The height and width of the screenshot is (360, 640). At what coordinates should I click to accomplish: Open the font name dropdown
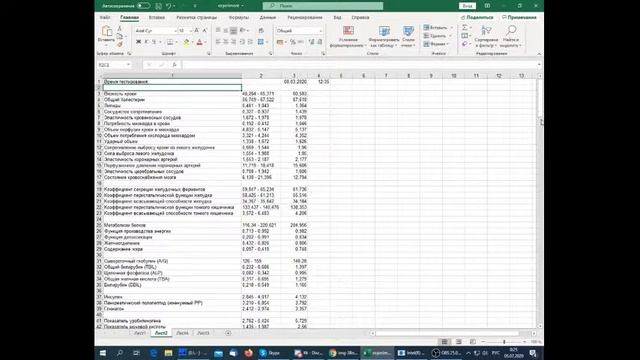pyautogui.click(x=176, y=31)
